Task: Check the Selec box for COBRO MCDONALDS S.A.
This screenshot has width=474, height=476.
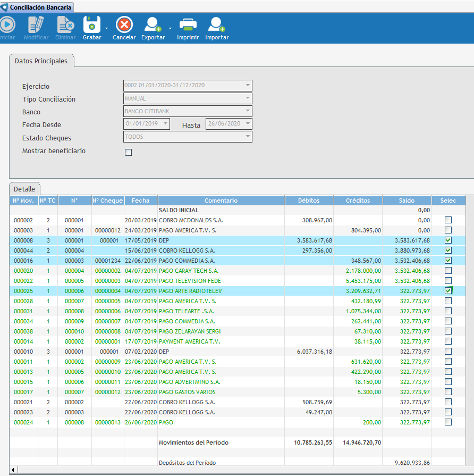Action: pos(448,220)
